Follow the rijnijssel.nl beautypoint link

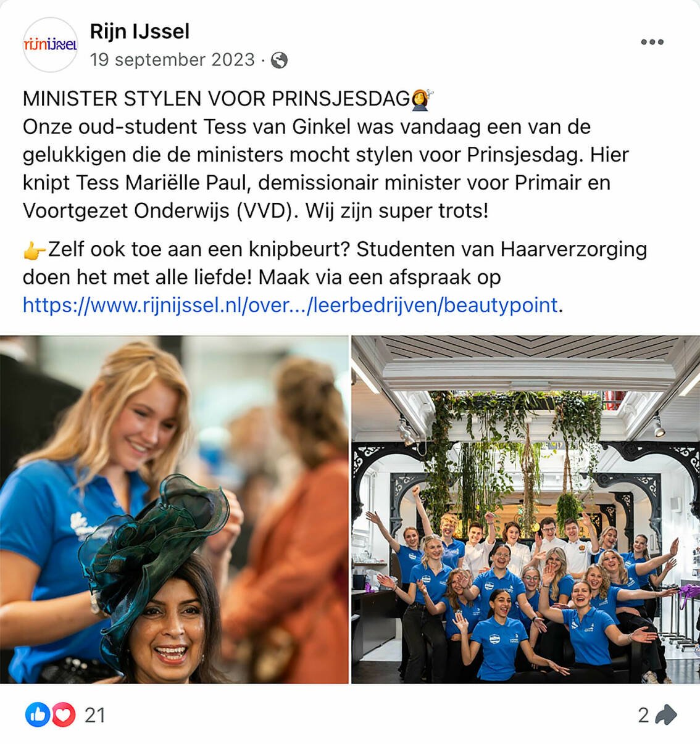coord(290,305)
